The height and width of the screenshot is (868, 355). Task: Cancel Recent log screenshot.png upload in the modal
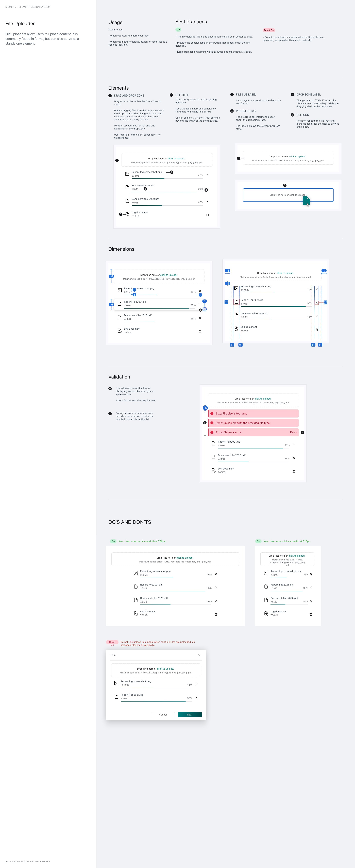click(x=196, y=684)
